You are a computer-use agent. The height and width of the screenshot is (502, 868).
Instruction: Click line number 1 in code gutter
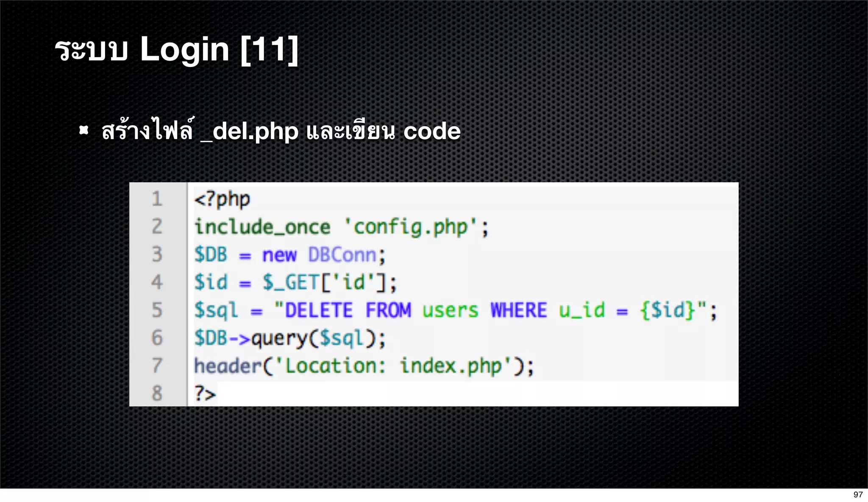[x=157, y=199]
